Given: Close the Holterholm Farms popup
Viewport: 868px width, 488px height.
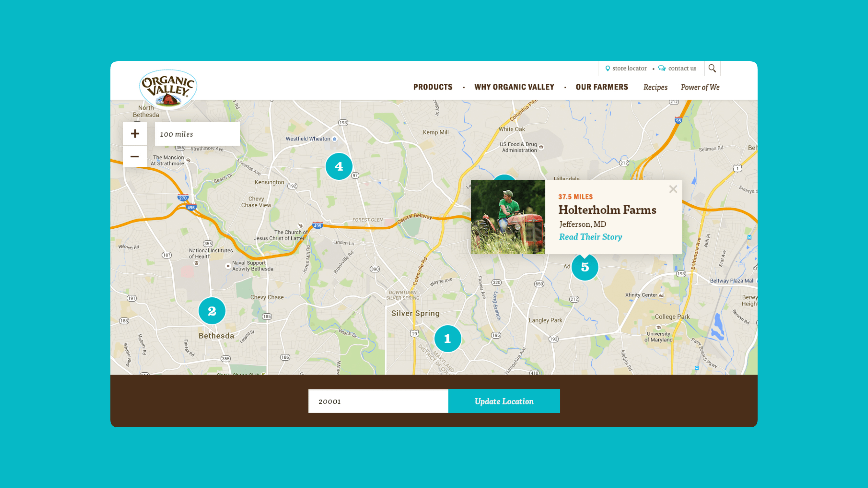Looking at the screenshot, I should tap(672, 189).
